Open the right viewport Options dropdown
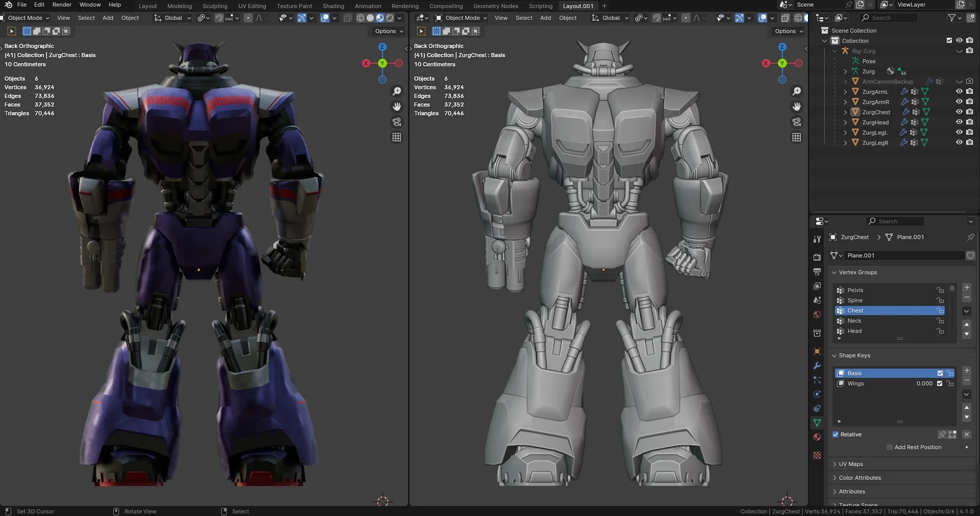Screen dimensions: 980x516 tap(789, 31)
